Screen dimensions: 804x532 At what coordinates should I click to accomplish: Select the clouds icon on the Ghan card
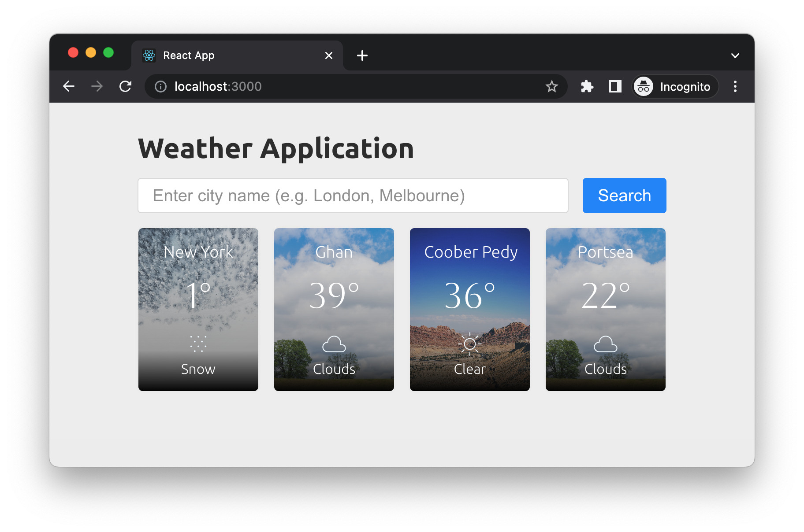pyautogui.click(x=334, y=344)
